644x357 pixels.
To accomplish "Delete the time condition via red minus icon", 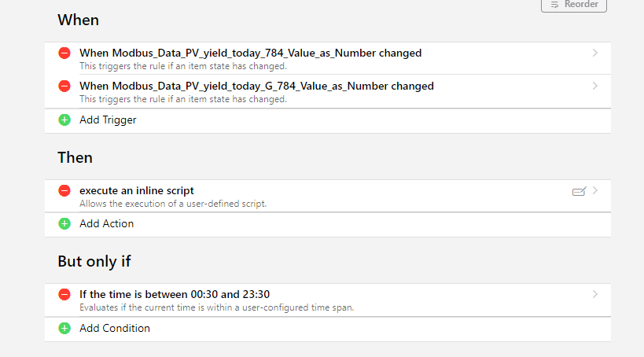I will coord(64,294).
